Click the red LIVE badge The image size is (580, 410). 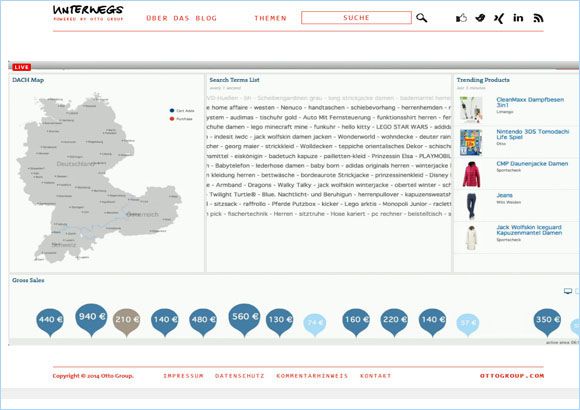click(x=21, y=67)
